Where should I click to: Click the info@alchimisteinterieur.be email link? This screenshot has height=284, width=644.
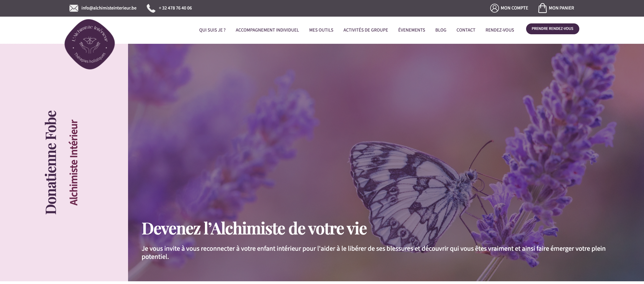pyautogui.click(x=109, y=8)
